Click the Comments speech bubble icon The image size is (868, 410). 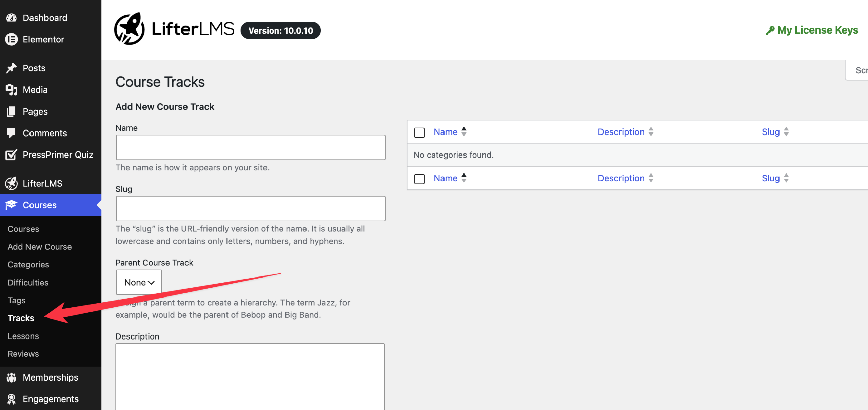tap(11, 133)
